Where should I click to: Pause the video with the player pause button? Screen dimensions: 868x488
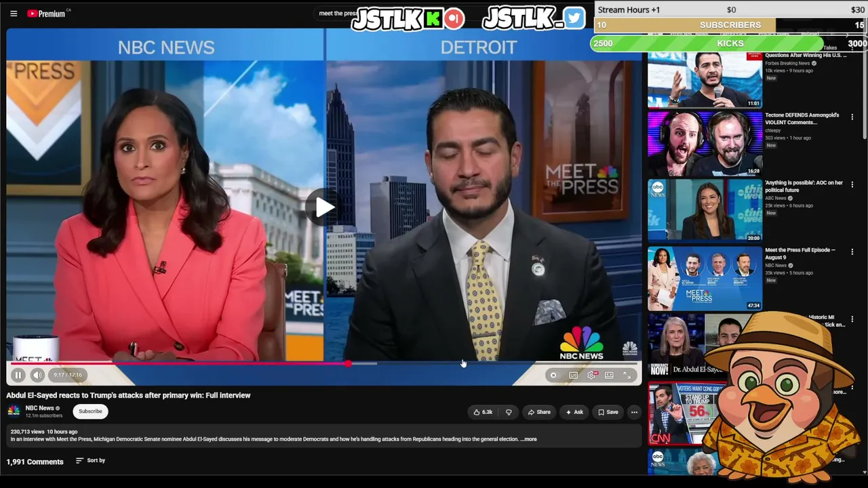tap(18, 375)
